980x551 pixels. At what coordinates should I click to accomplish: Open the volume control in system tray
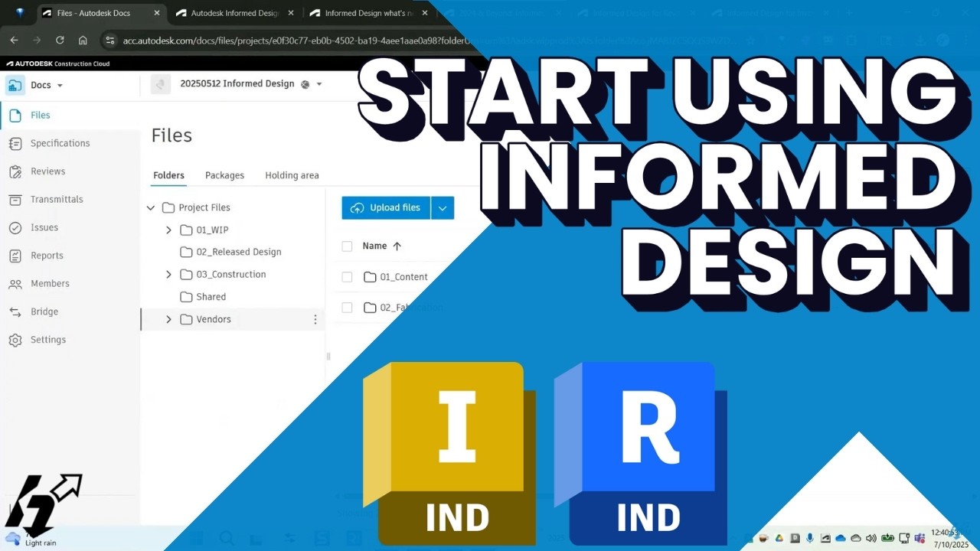point(871,539)
